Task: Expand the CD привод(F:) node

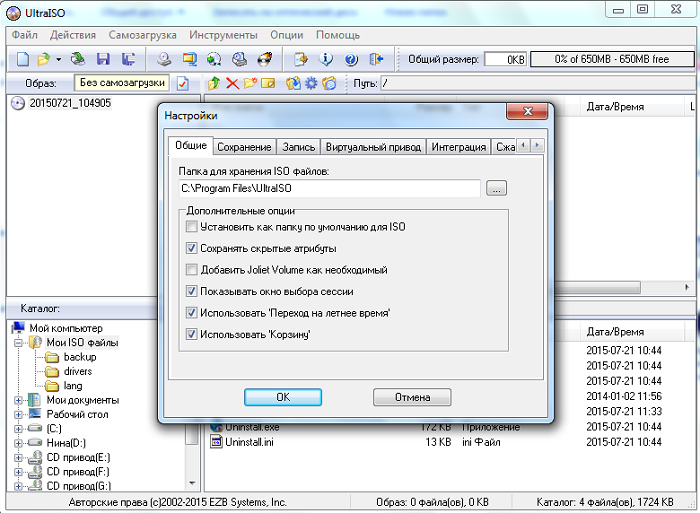Action: pos(18,471)
